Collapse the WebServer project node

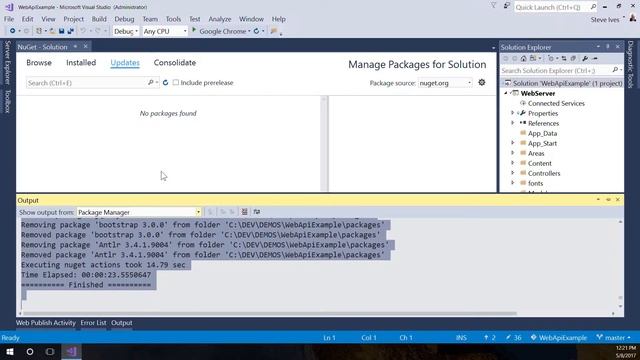(x=506, y=93)
